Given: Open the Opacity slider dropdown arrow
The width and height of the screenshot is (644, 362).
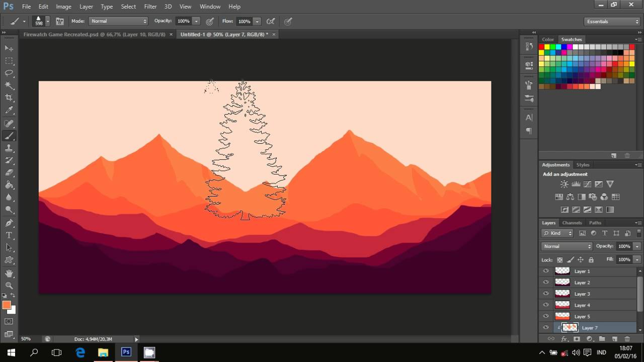Looking at the screenshot, I should [x=196, y=21].
